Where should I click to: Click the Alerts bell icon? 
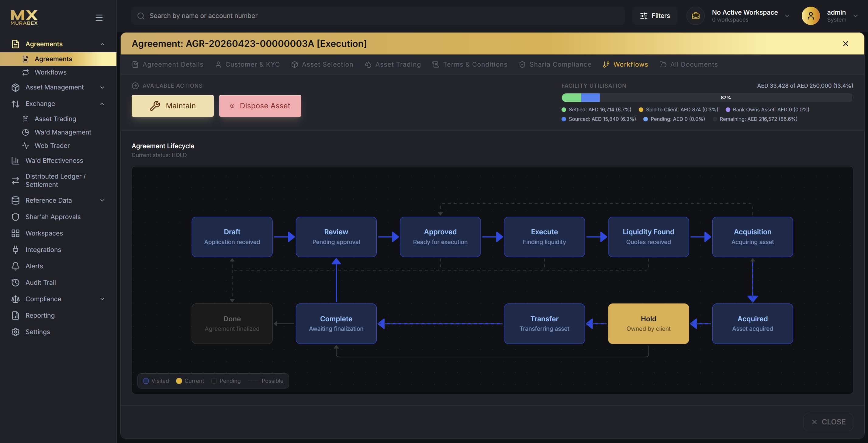[x=16, y=266]
